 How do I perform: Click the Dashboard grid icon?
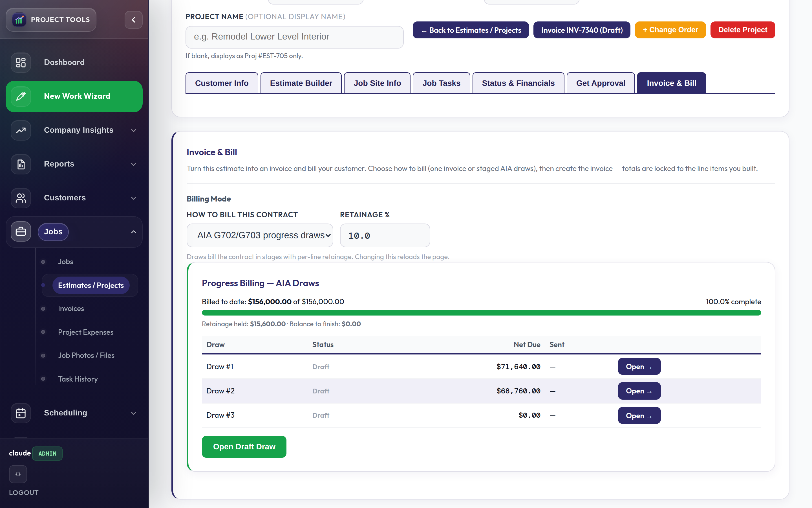pyautogui.click(x=21, y=62)
